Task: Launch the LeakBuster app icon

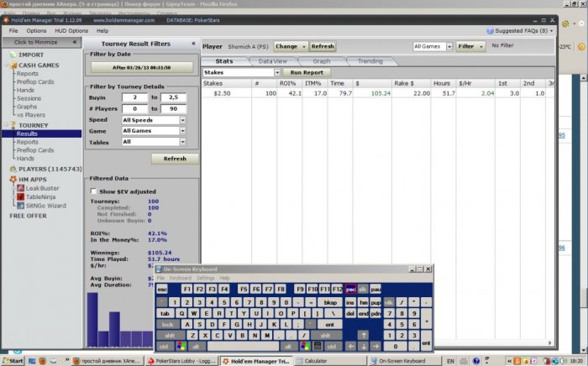Action: tap(21, 188)
